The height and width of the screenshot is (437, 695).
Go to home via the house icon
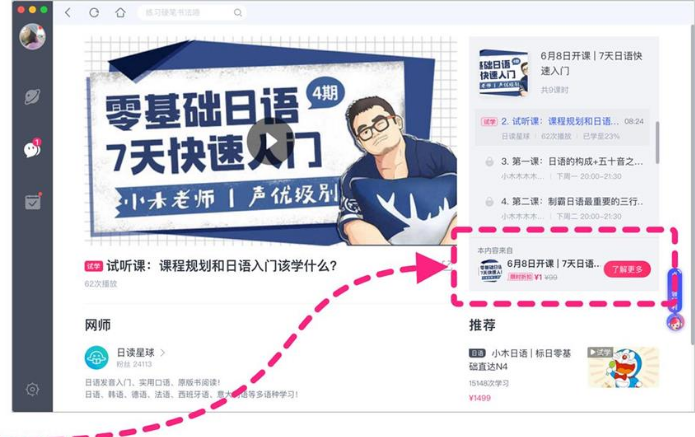(x=120, y=12)
